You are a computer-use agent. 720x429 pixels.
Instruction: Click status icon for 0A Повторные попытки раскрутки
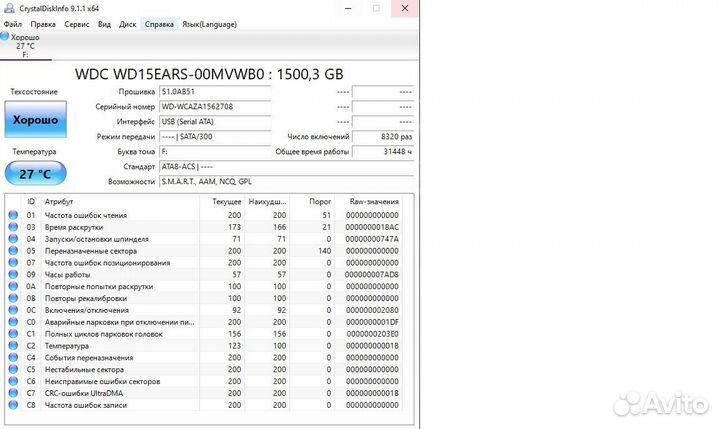point(13,286)
